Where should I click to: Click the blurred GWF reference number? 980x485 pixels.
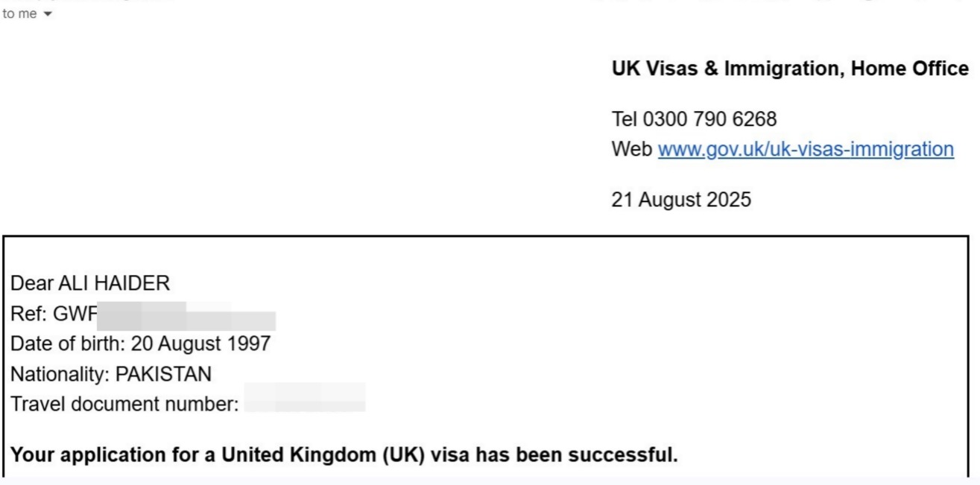186,317
